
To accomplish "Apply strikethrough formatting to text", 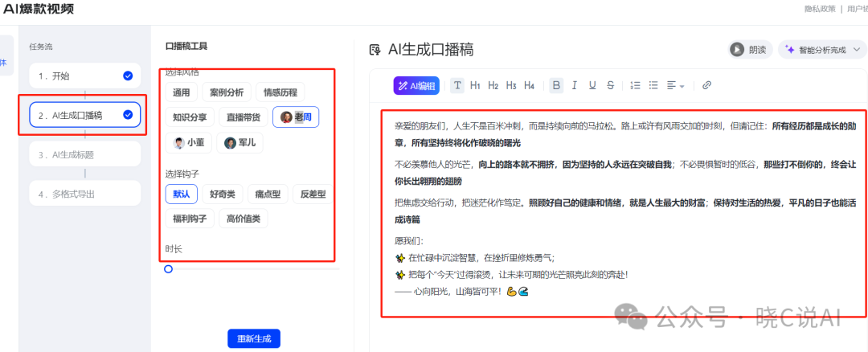I will (x=611, y=85).
